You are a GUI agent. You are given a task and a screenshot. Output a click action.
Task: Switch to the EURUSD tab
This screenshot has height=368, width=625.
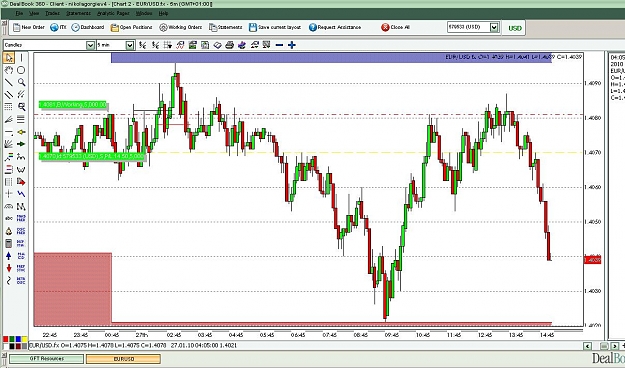(x=124, y=359)
